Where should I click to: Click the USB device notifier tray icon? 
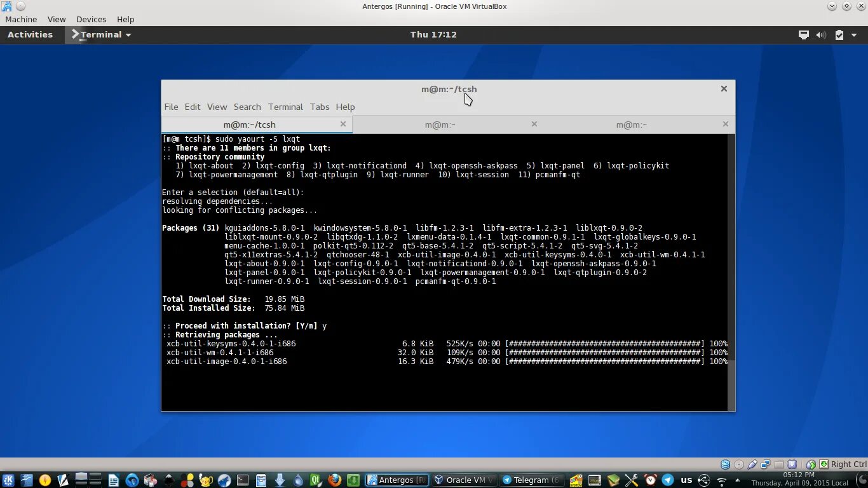(704, 480)
